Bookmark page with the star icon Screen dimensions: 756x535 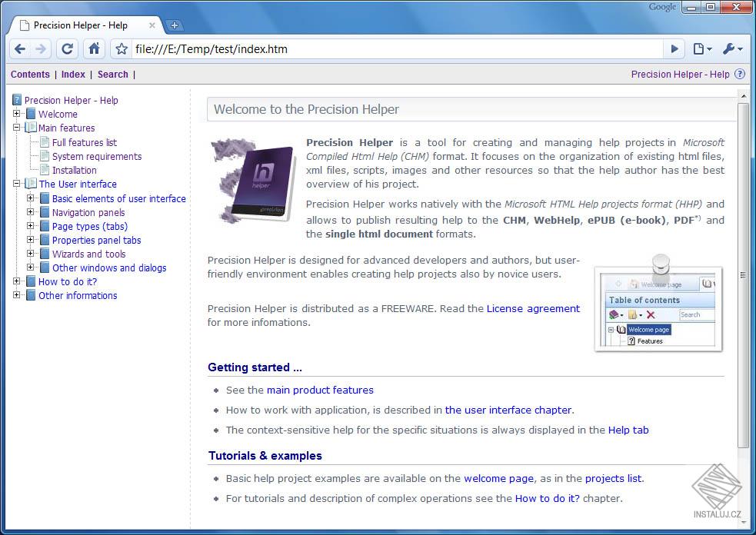122,48
